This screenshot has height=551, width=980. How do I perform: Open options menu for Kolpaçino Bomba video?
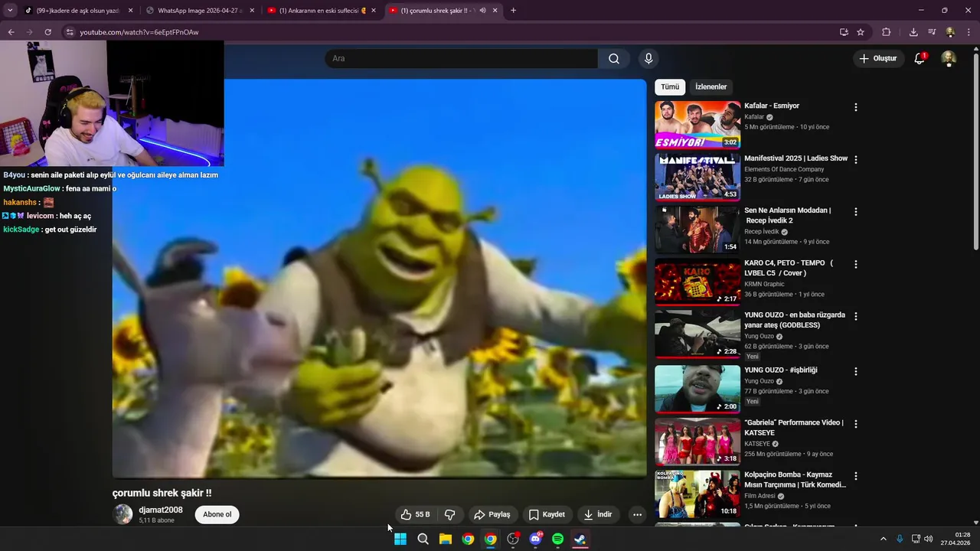point(856,476)
